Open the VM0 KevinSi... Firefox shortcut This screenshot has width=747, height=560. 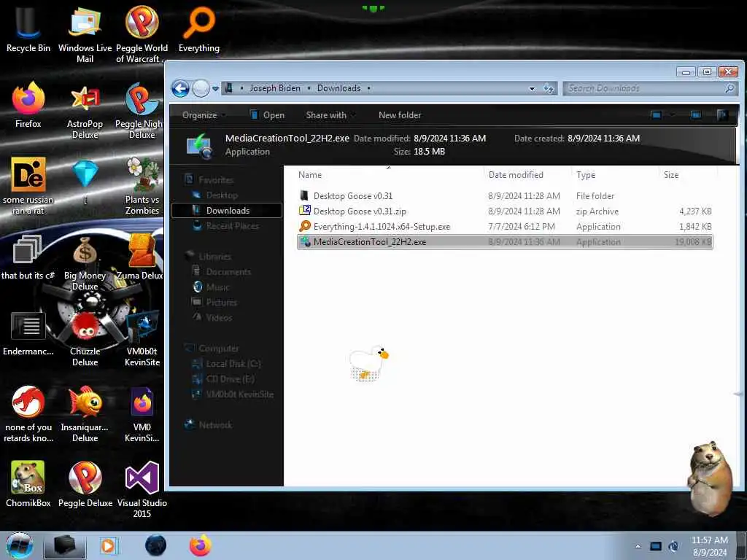[x=142, y=414]
